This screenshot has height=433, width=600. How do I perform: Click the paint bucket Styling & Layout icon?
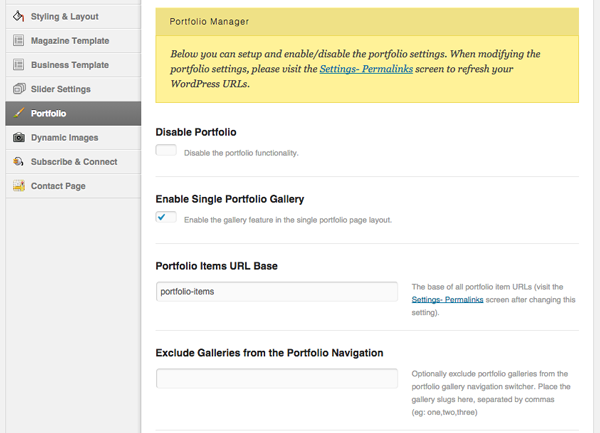[18, 16]
